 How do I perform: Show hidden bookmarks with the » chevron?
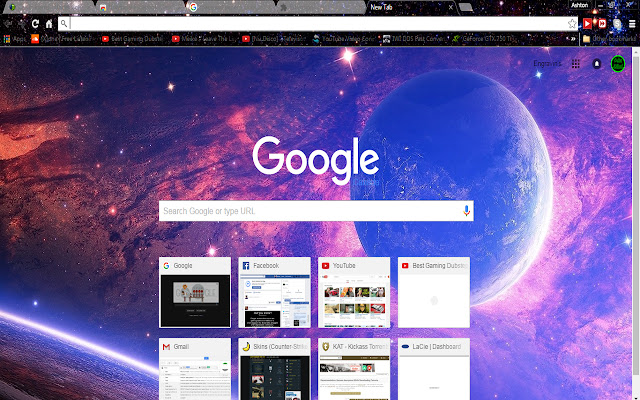tap(573, 39)
